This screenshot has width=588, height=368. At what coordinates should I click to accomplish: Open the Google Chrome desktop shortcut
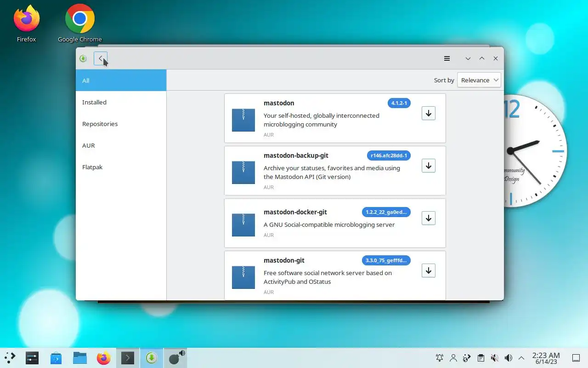click(80, 24)
